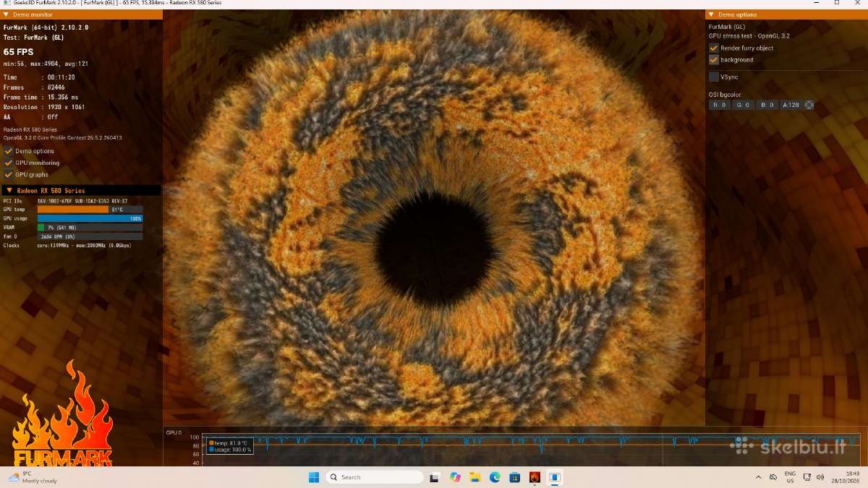The width and height of the screenshot is (868, 488).
Task: Open the volume control in system tray
Action: click(x=820, y=477)
